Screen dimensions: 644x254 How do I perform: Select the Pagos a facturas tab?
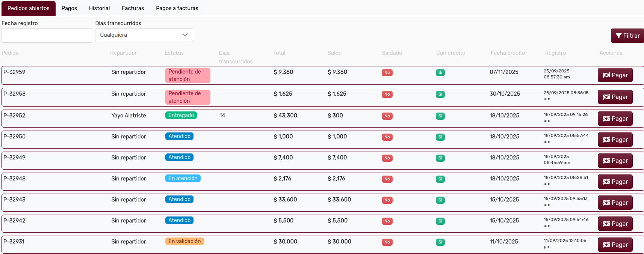[x=177, y=8]
